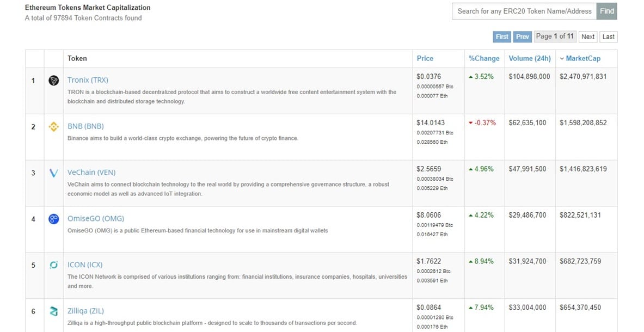The image size is (644, 332).
Task: Click VeChain price $2.5659
Action: [428, 169]
